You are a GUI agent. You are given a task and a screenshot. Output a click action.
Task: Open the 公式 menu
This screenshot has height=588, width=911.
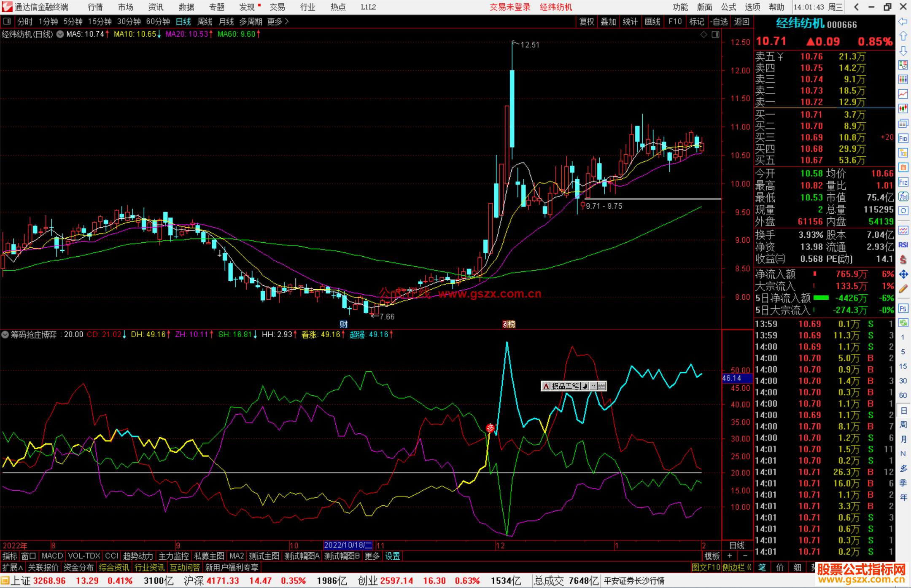coord(728,7)
